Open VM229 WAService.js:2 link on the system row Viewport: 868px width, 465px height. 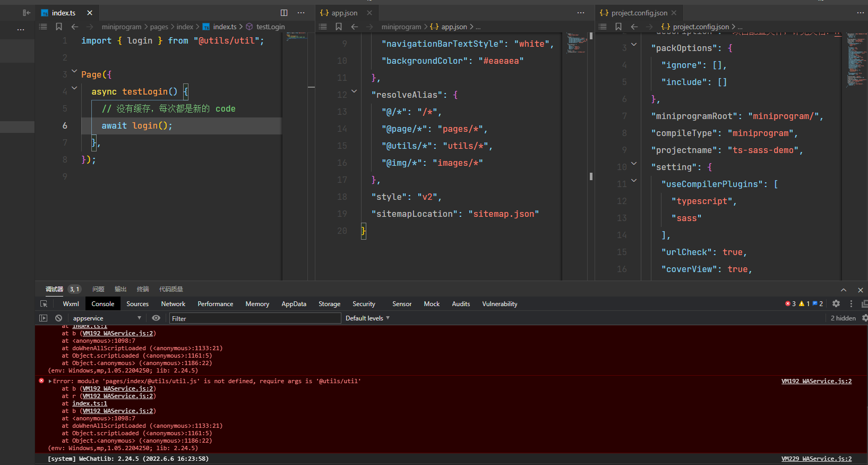(x=817, y=459)
